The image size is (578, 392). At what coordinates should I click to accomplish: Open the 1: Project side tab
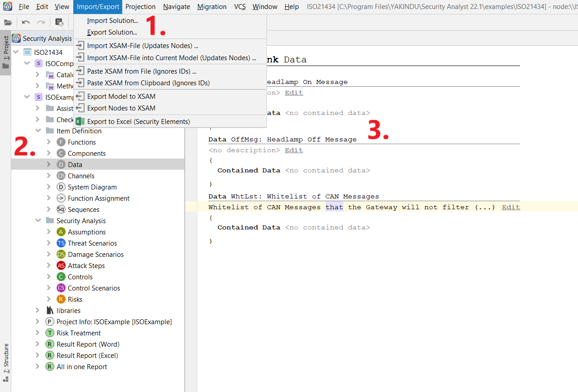[x=6, y=53]
